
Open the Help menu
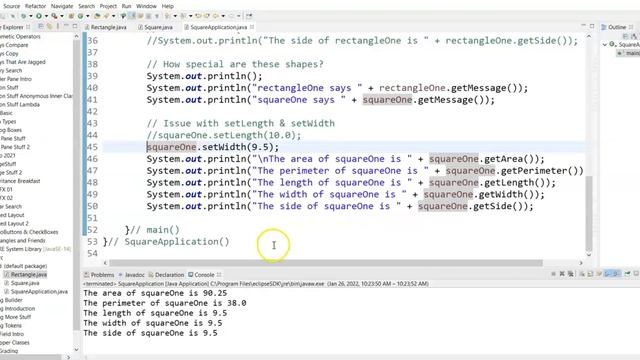(167, 6)
